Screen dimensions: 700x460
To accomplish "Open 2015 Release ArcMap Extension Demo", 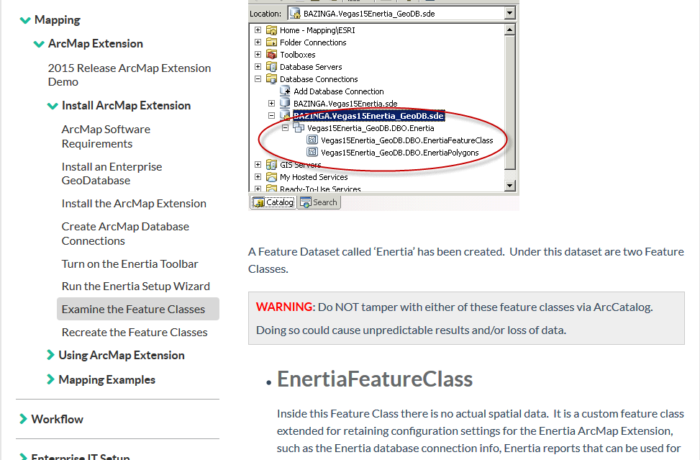I will [x=129, y=75].
